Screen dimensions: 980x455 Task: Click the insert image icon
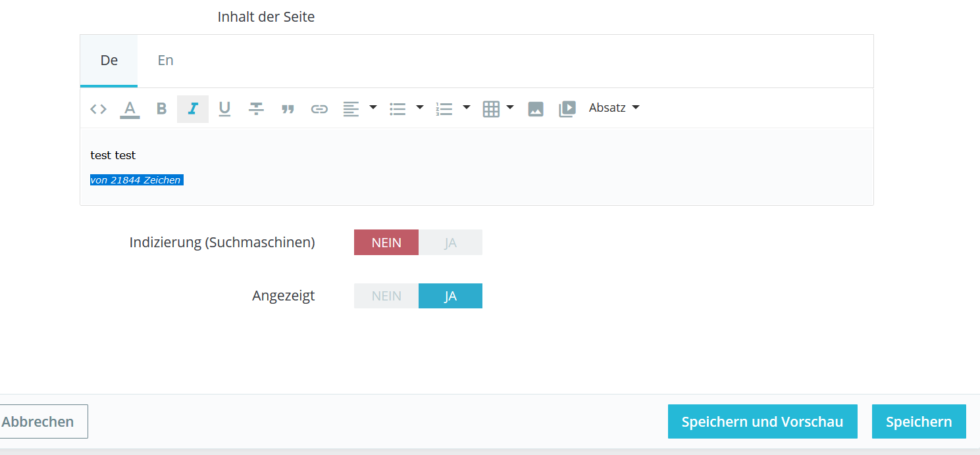[x=536, y=109]
